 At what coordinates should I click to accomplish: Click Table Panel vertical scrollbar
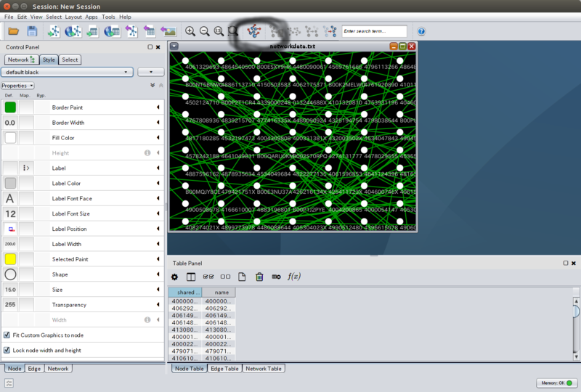(576, 329)
